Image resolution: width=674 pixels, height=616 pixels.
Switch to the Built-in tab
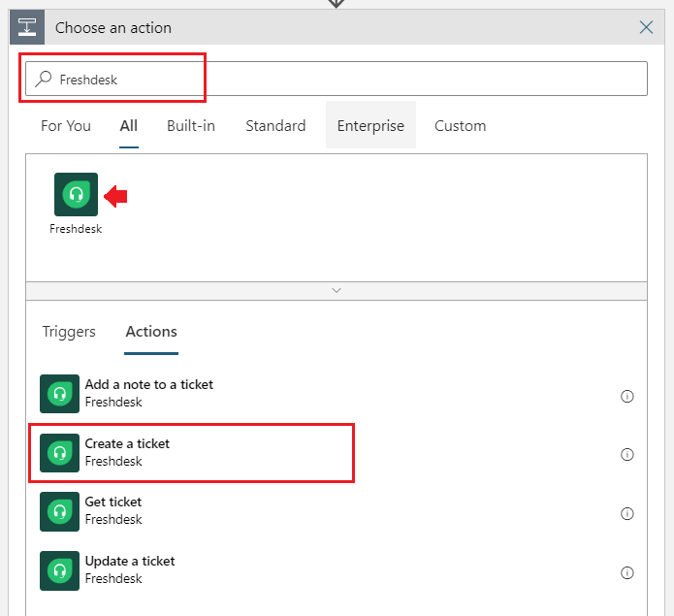(x=191, y=126)
